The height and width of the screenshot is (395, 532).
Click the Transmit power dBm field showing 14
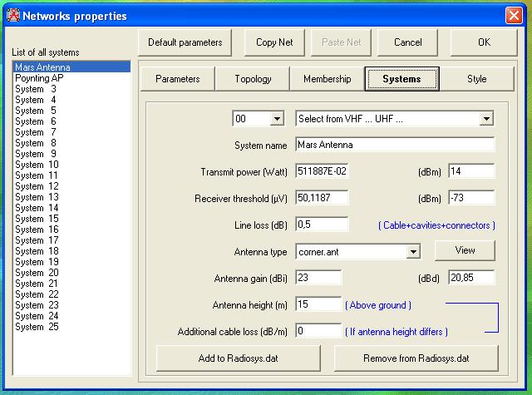click(x=471, y=171)
